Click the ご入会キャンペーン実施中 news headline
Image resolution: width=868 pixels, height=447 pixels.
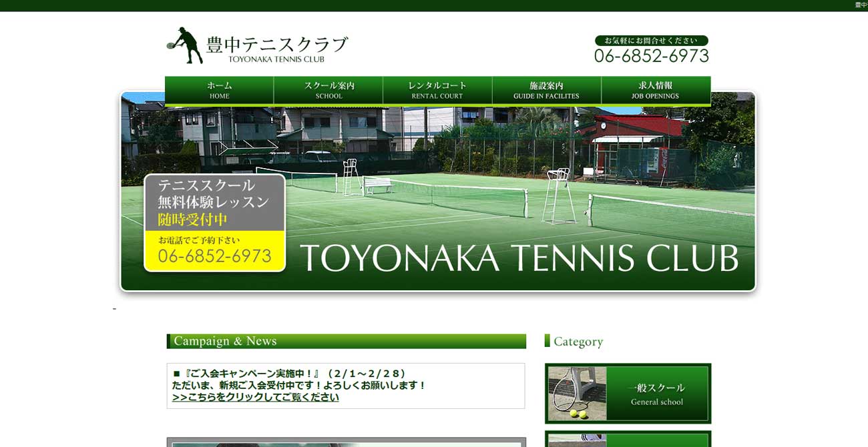pos(289,374)
